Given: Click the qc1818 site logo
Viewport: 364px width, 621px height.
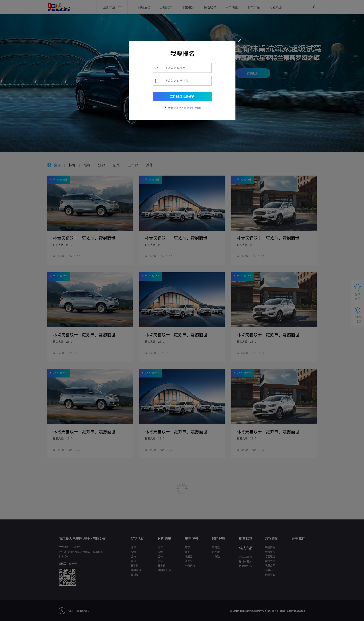Looking at the screenshot, I should point(59,7).
